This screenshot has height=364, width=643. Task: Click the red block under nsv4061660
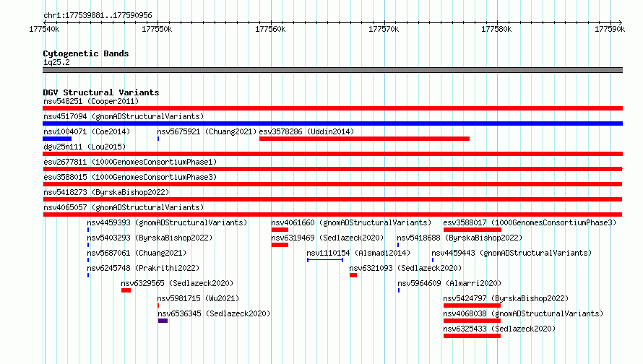click(280, 230)
